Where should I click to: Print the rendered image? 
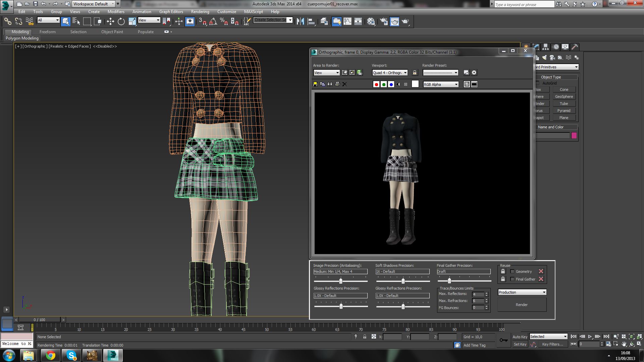[337, 84]
